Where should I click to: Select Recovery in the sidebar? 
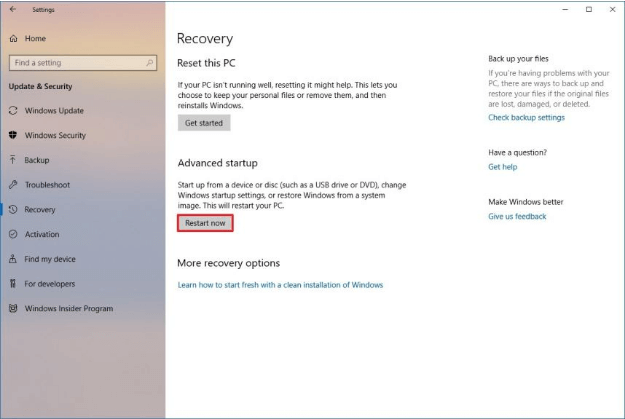[x=39, y=209]
